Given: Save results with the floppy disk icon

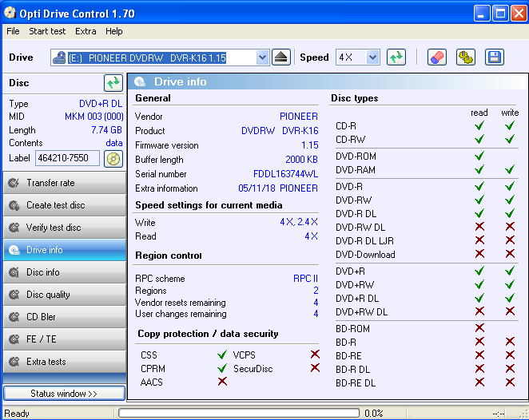Looking at the screenshot, I should pos(495,57).
